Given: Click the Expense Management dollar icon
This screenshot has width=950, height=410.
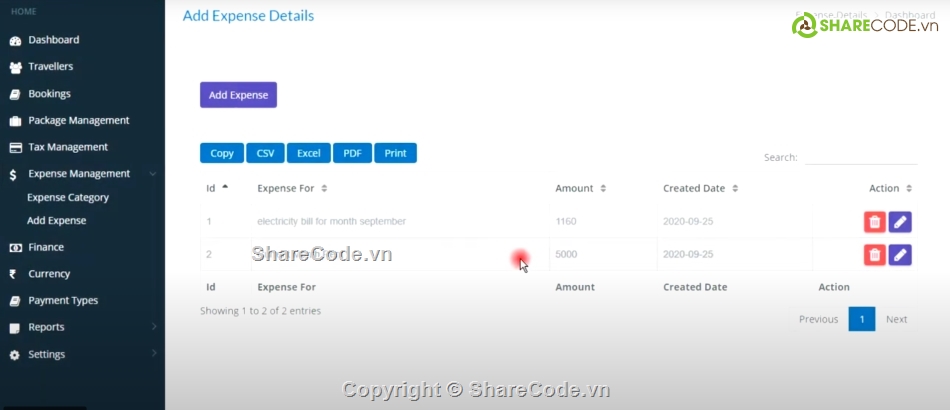Looking at the screenshot, I should pyautogui.click(x=13, y=174).
